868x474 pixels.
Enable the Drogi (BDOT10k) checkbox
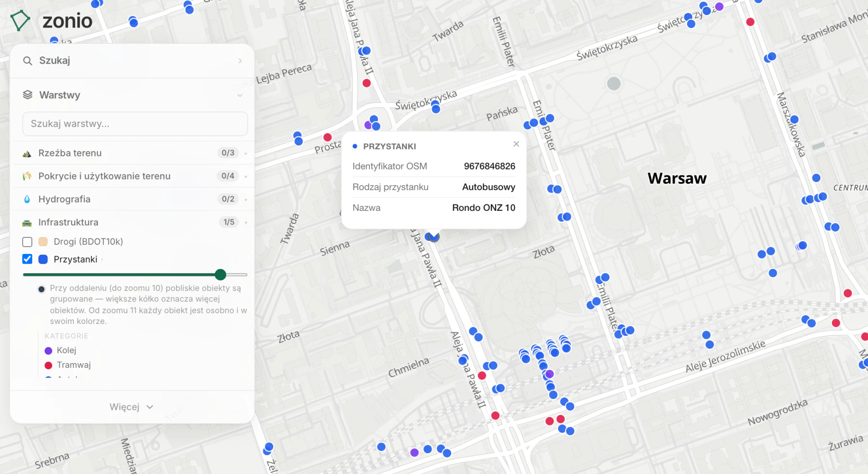coord(27,242)
